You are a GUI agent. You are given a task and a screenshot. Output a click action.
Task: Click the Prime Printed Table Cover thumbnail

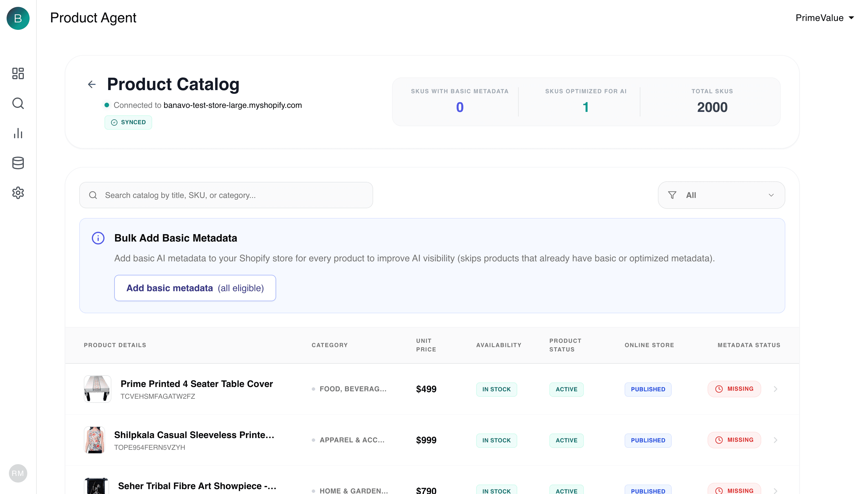(x=97, y=389)
